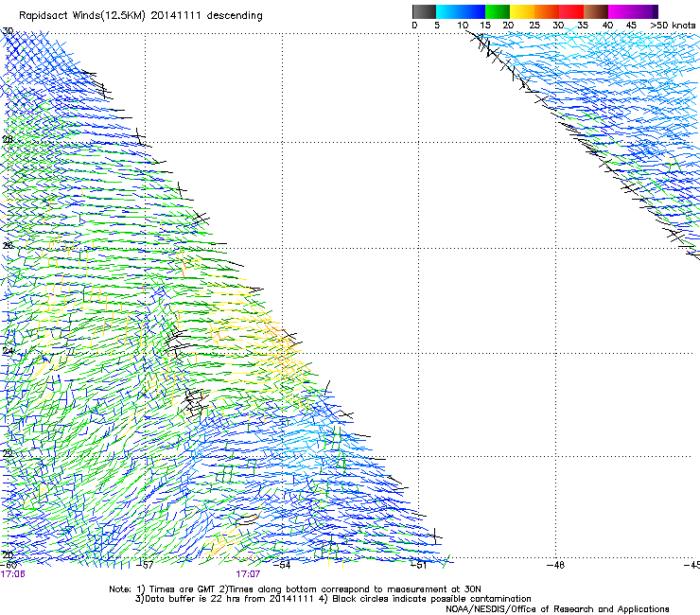700x615 pixels.
Task: Select the orange 25-30 knots legend segment
Action: click(547, 11)
